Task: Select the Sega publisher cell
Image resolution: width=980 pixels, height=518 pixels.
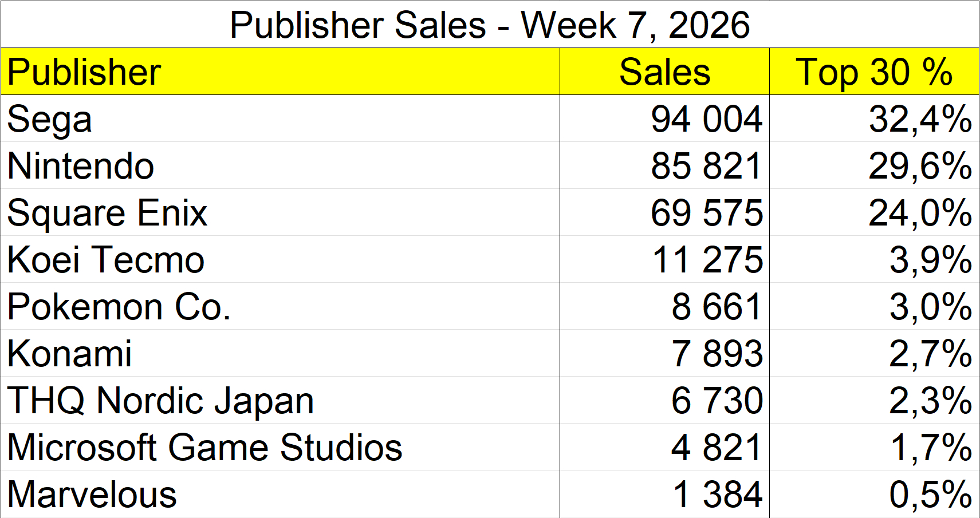Action: [x=50, y=119]
